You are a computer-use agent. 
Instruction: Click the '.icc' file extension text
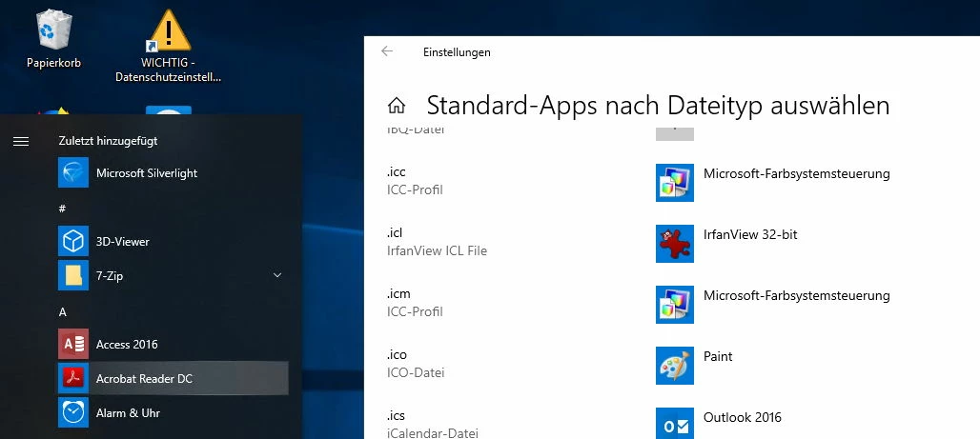click(397, 171)
